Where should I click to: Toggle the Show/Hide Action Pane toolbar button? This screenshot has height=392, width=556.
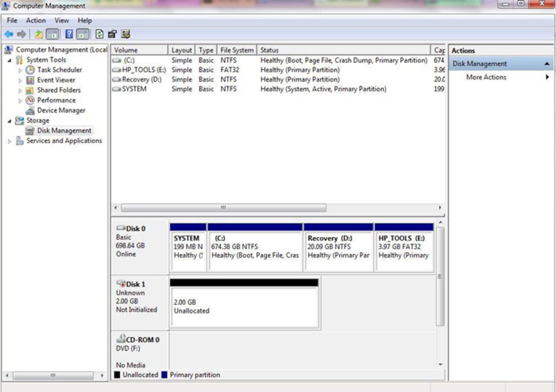click(x=83, y=34)
